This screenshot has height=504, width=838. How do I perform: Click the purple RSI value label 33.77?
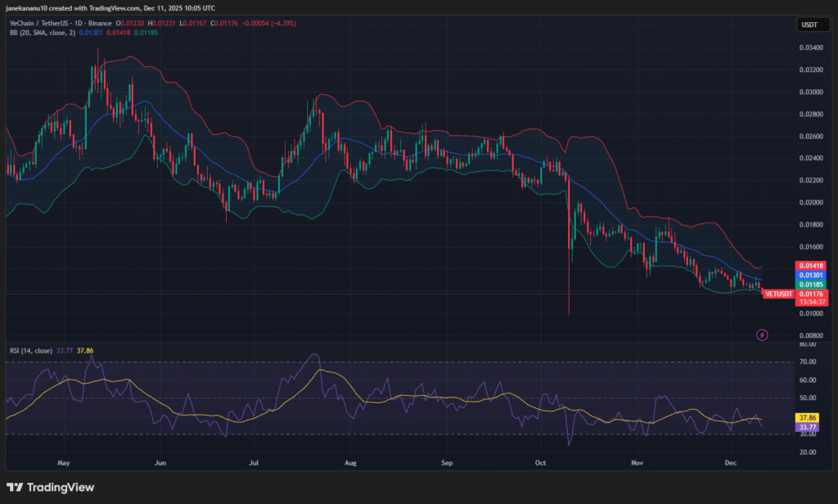click(809, 427)
